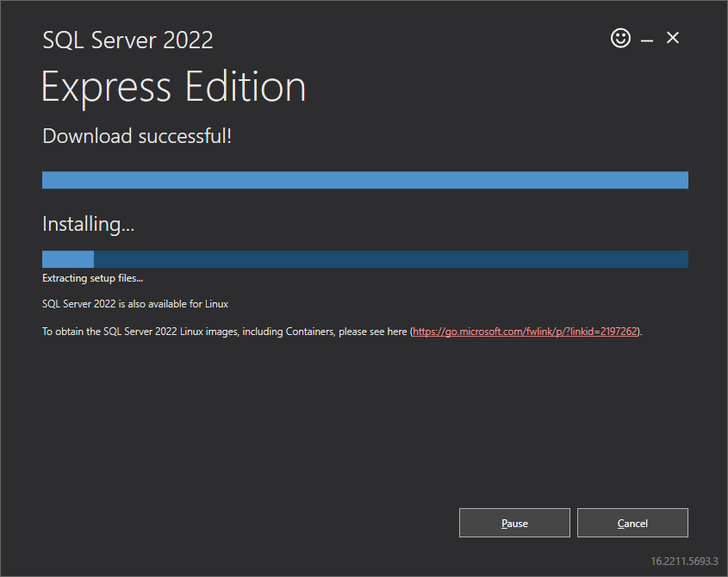This screenshot has width=728, height=577.
Task: Select the "Download successful!" message
Action: coord(137,136)
